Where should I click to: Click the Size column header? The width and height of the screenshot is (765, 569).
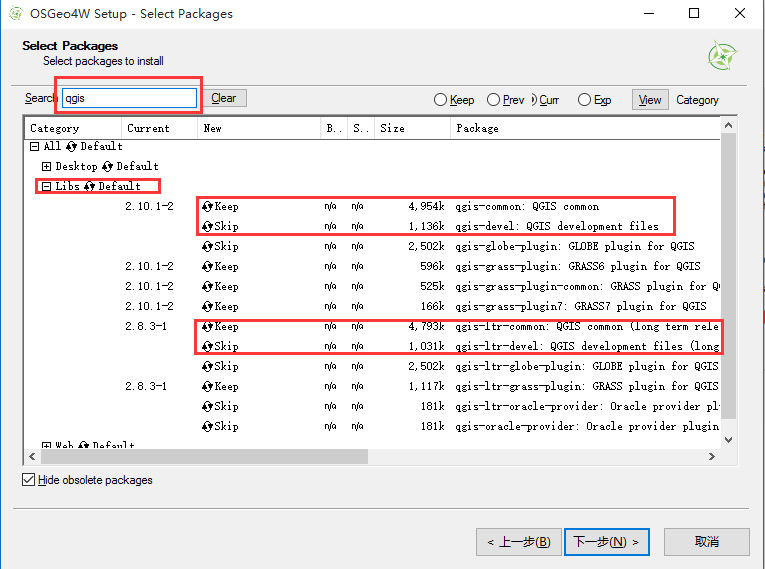412,128
